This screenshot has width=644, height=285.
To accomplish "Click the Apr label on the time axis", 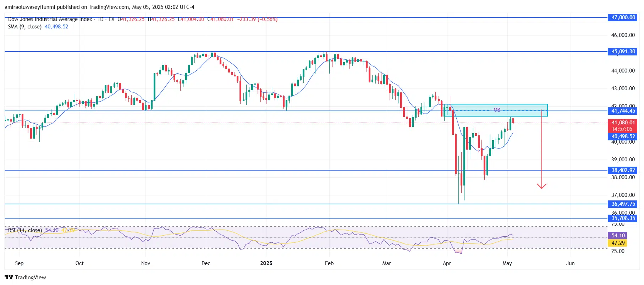I will coord(447,263).
